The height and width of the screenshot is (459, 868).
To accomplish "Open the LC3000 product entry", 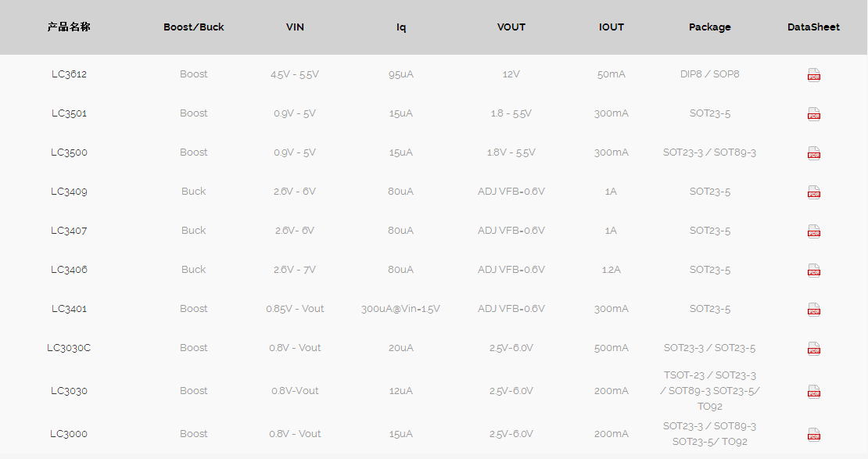I will (69, 433).
